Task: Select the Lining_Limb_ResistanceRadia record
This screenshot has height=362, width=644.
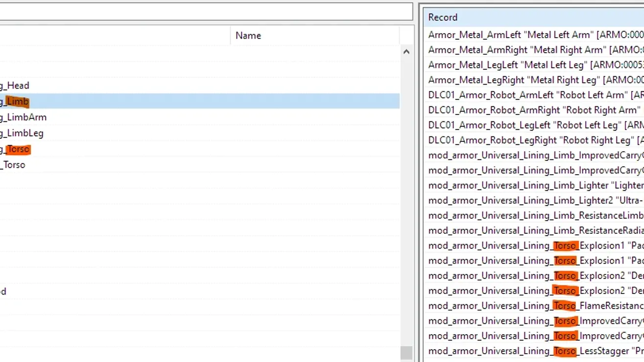Action: pyautogui.click(x=534, y=230)
